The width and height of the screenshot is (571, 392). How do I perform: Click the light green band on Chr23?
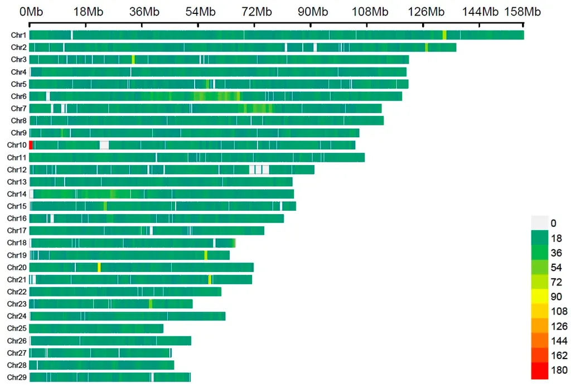pos(151,304)
